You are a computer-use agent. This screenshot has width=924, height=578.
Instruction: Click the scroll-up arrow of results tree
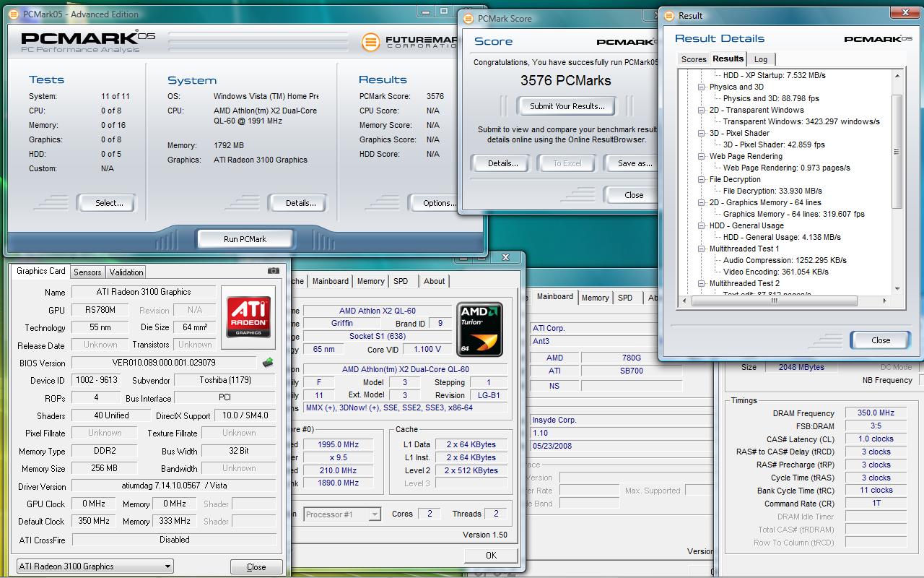[x=897, y=75]
